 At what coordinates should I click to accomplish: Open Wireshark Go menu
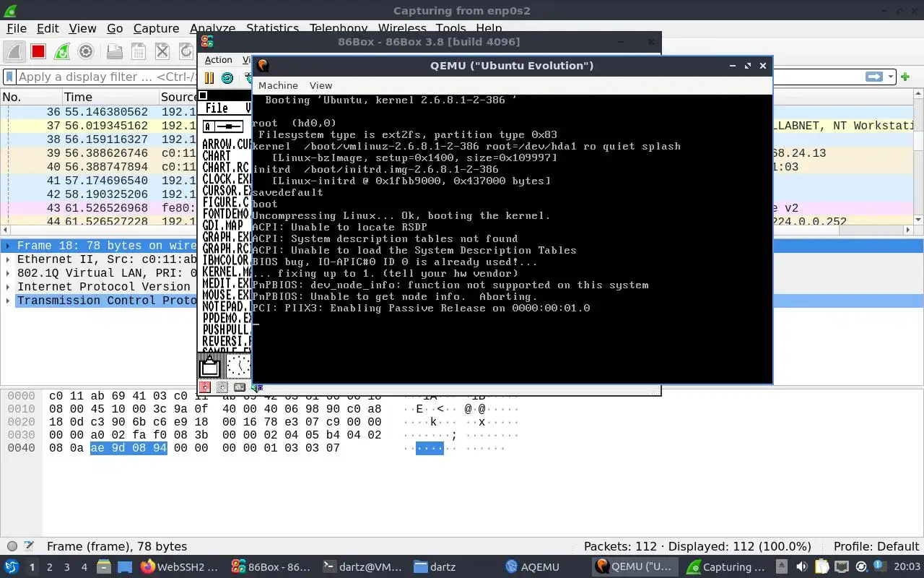point(115,28)
